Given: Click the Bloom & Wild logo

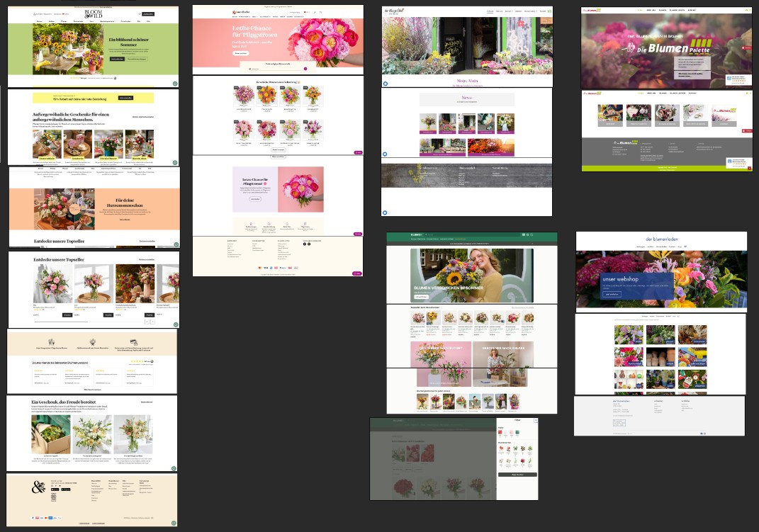Looking at the screenshot, I should tap(93, 13).
